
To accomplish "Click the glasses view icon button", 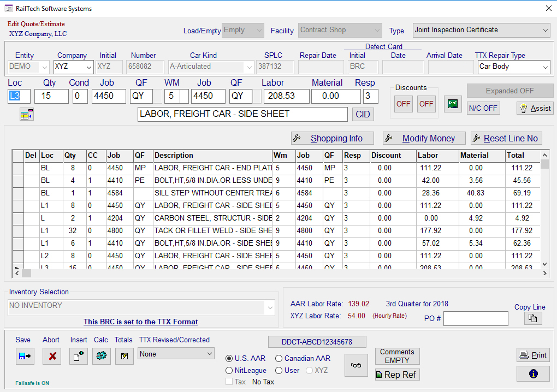I will pyautogui.click(x=356, y=365).
